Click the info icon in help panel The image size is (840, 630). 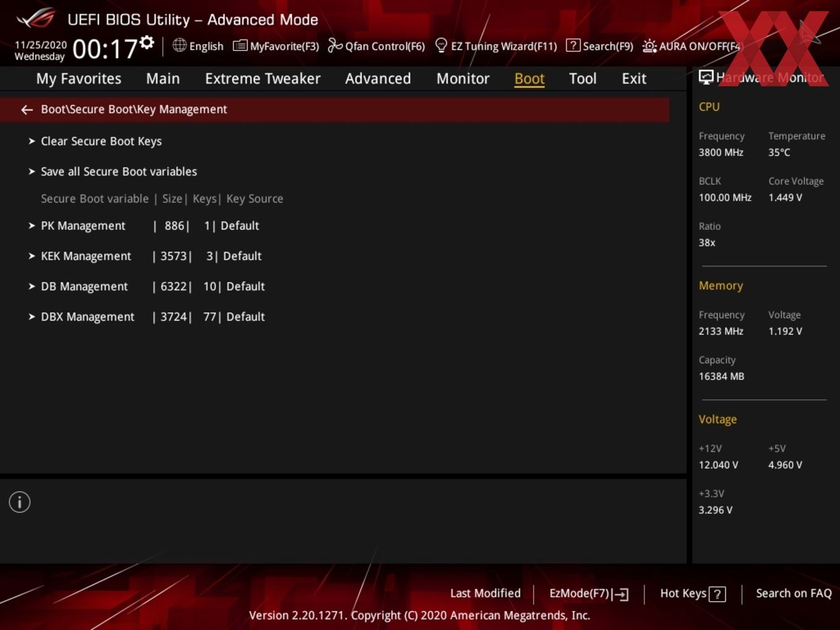click(20, 502)
